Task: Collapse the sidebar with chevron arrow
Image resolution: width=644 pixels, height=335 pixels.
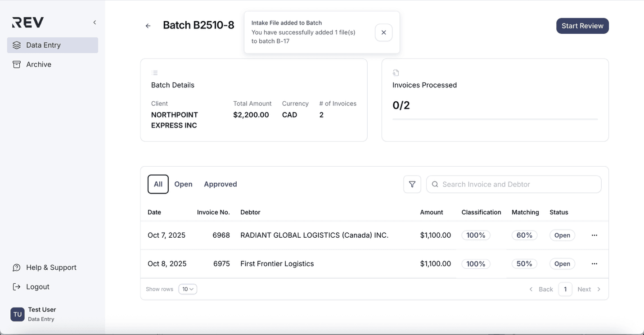Action: 95,23
